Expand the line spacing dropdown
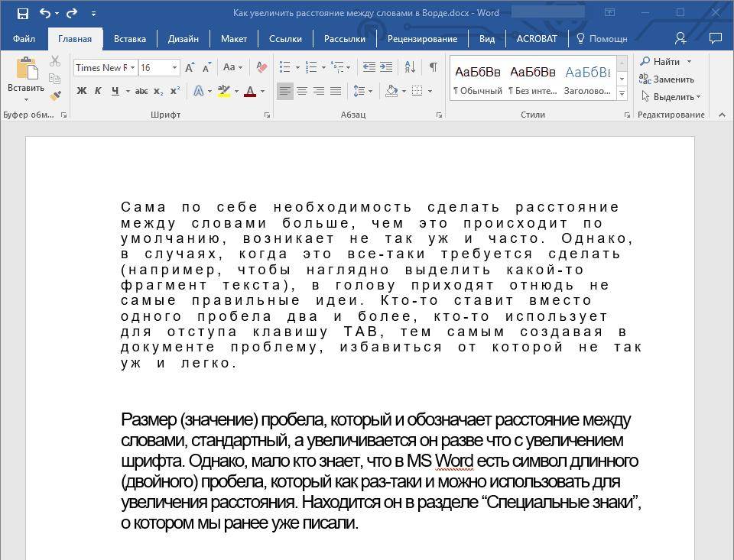The width and height of the screenshot is (734, 560). coord(371,91)
